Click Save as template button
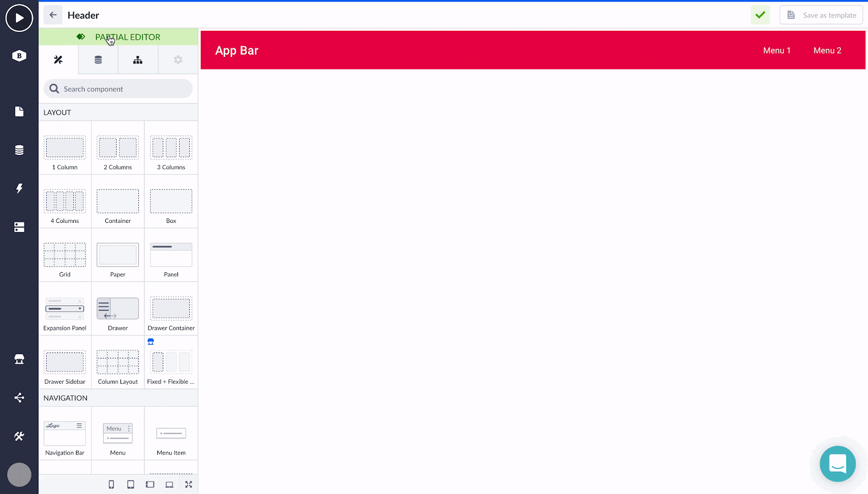Image resolution: width=868 pixels, height=494 pixels. (x=821, y=15)
